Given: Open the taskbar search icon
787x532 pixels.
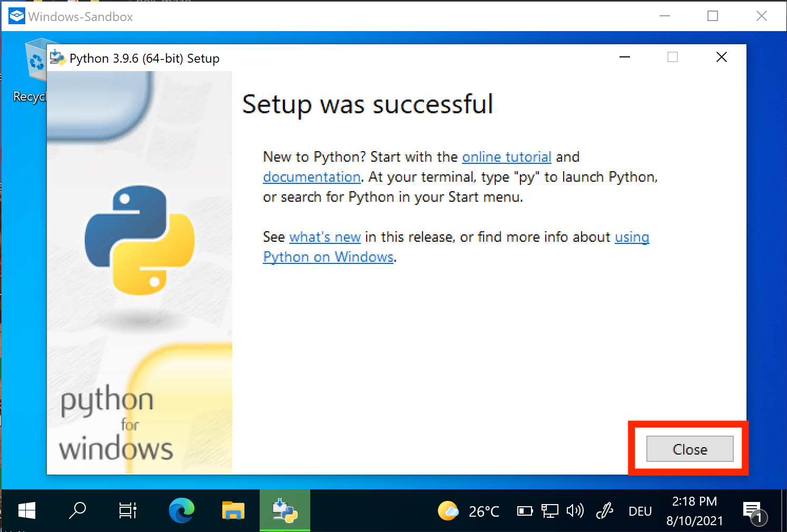Looking at the screenshot, I should [77, 510].
